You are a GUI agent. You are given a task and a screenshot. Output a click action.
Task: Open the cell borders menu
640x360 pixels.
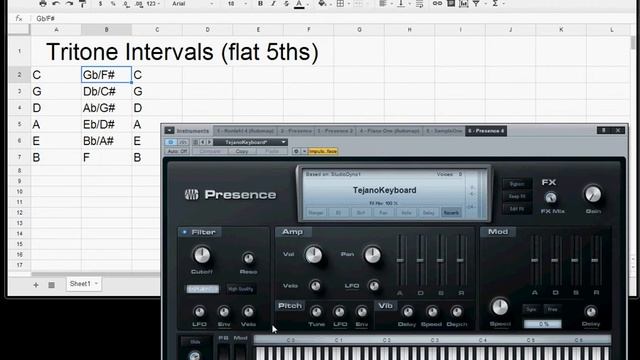pyautogui.click(x=341, y=4)
